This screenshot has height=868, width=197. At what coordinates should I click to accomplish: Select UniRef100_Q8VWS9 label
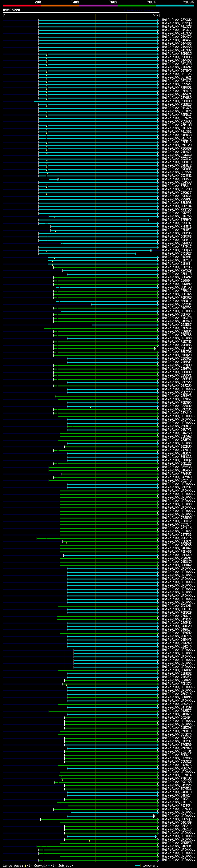click(x=177, y=98)
